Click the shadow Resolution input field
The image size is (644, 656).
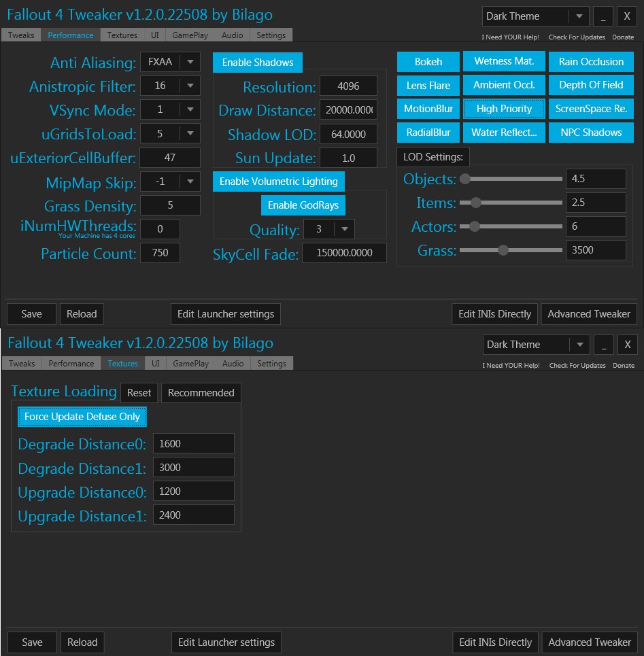[x=348, y=86]
